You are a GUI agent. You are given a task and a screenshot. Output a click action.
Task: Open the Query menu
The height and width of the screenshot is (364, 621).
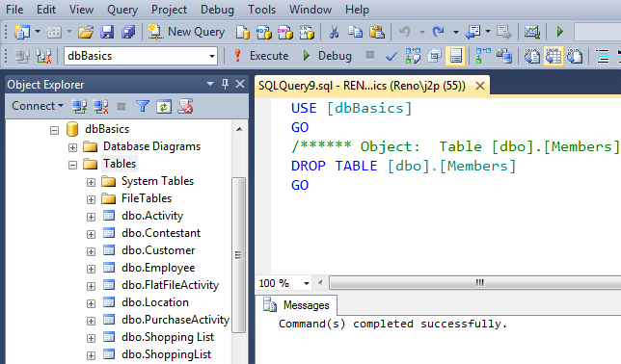[x=122, y=9]
